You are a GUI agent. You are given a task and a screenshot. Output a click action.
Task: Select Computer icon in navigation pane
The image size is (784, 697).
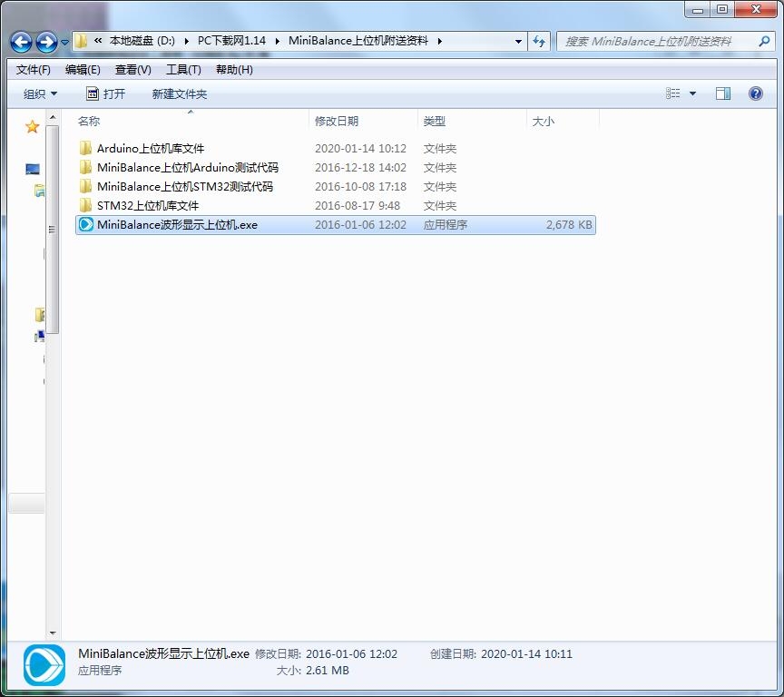pos(39,337)
